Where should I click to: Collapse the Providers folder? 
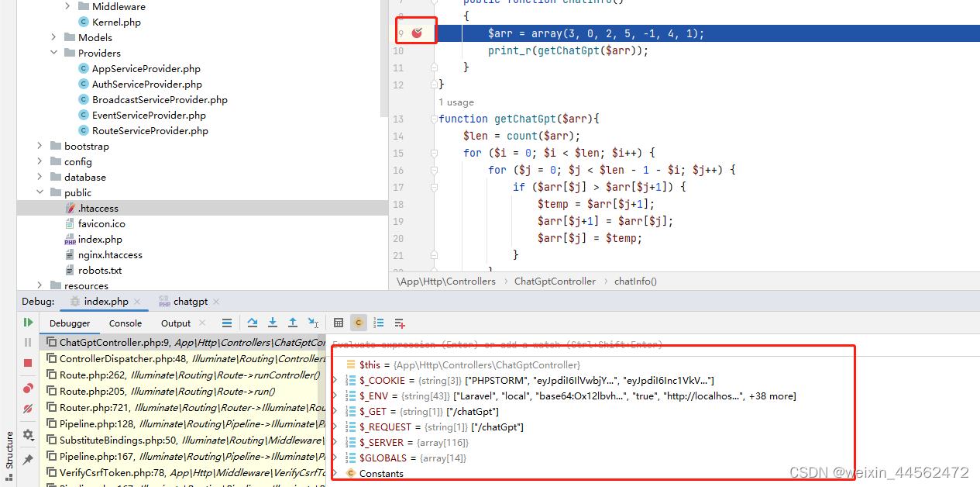pyautogui.click(x=53, y=53)
